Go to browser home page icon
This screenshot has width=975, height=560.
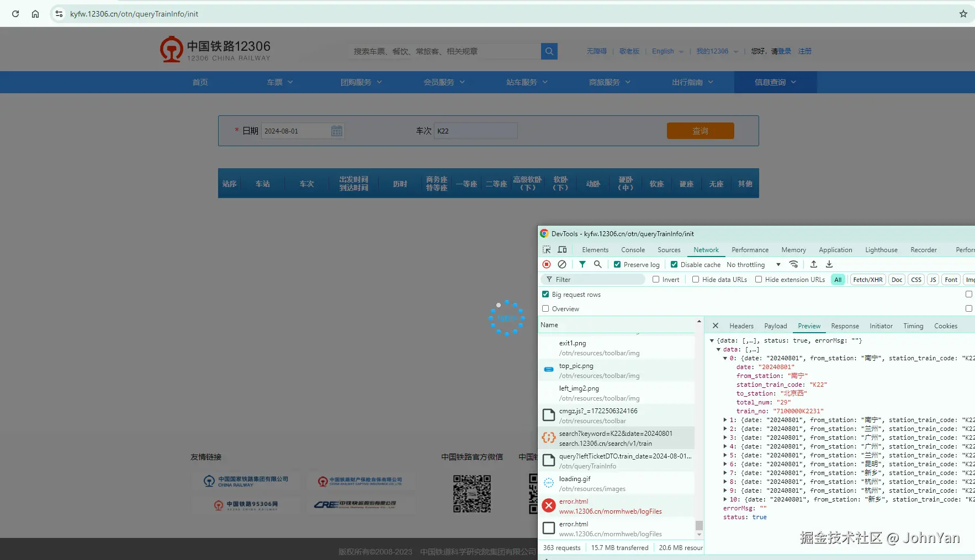[x=35, y=14]
